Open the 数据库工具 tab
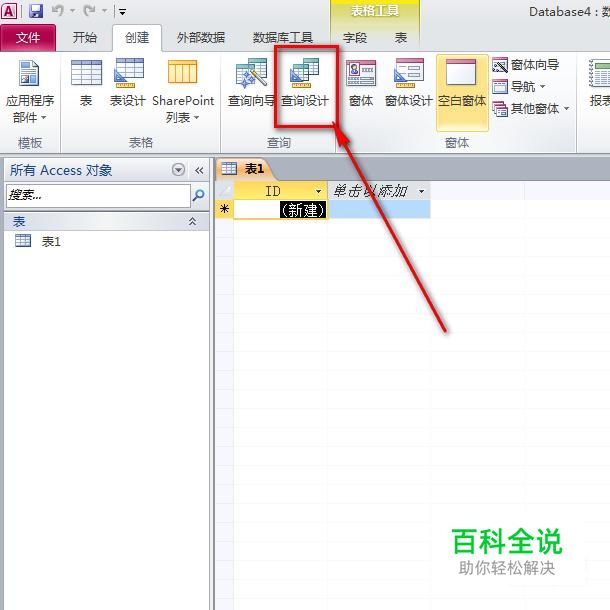Screen dimensions: 610x610 coord(283,38)
